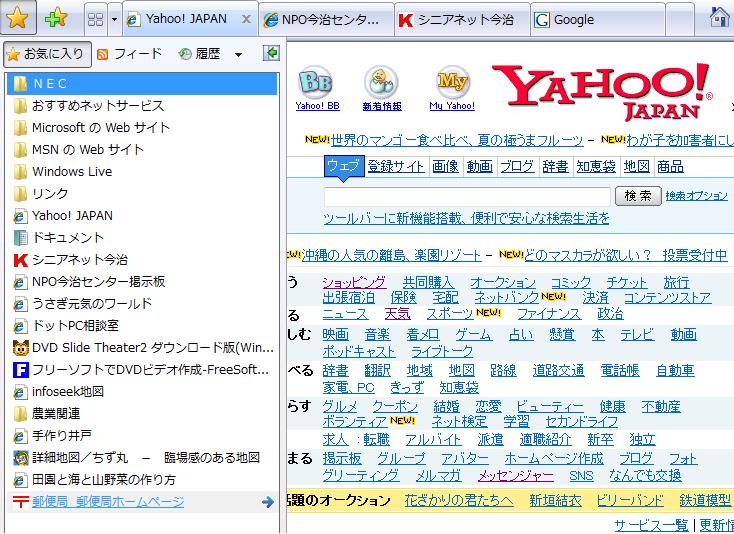Select the 登録サイト search tab

tap(396, 166)
